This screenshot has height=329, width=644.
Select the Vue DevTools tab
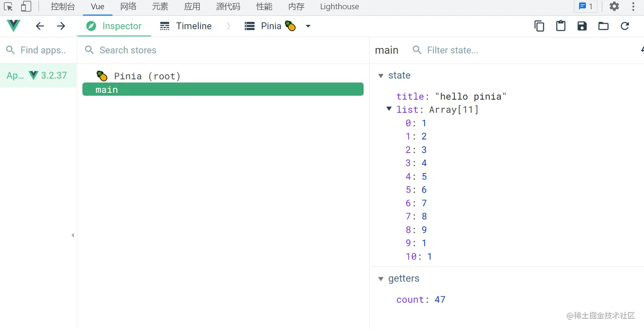pos(98,6)
